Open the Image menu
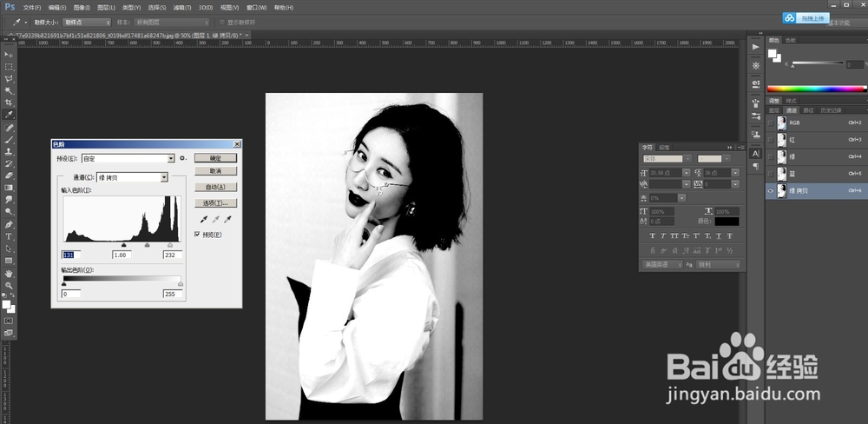 [x=82, y=8]
